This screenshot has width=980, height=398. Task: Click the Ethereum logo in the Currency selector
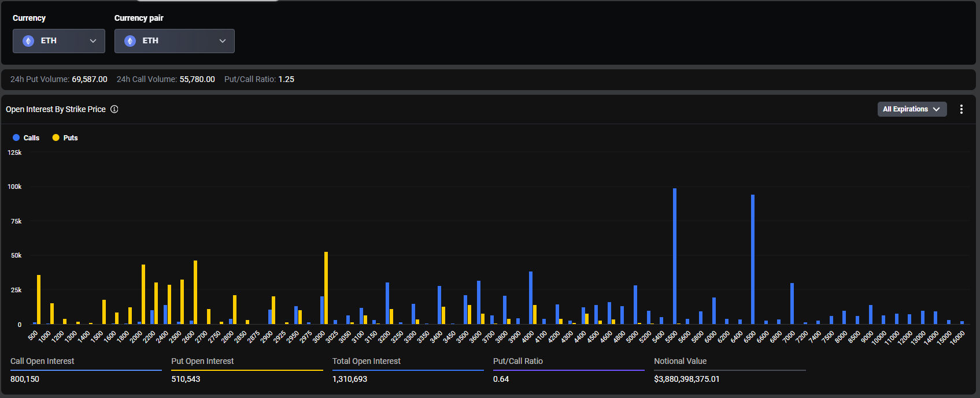point(28,41)
